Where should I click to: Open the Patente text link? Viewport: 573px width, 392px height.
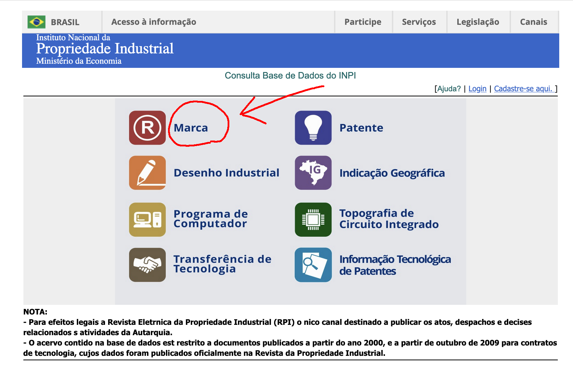click(361, 128)
